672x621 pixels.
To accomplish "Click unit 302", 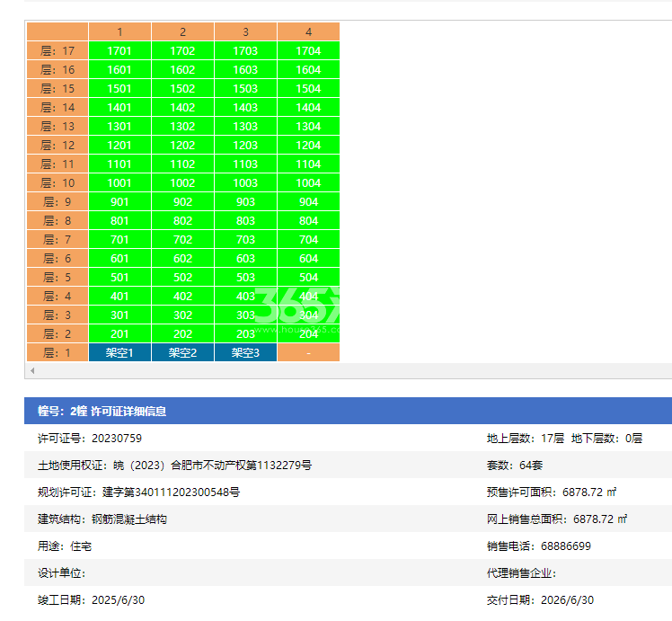I will coord(182,315).
